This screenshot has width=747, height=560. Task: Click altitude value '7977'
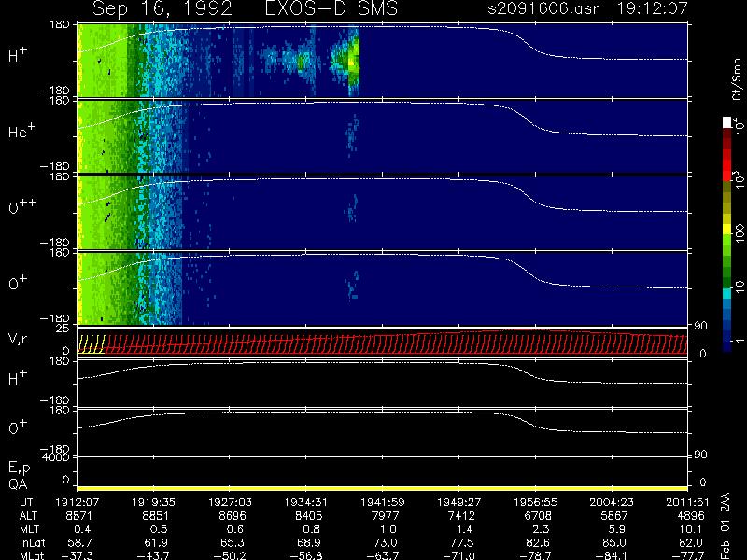385,516
